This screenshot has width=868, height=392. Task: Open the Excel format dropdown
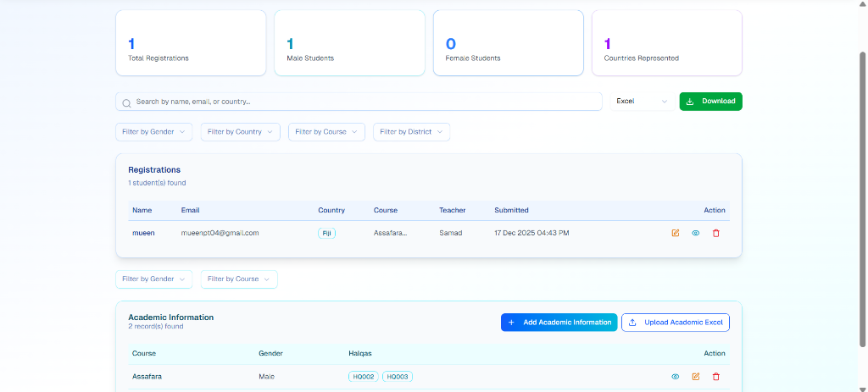(641, 102)
